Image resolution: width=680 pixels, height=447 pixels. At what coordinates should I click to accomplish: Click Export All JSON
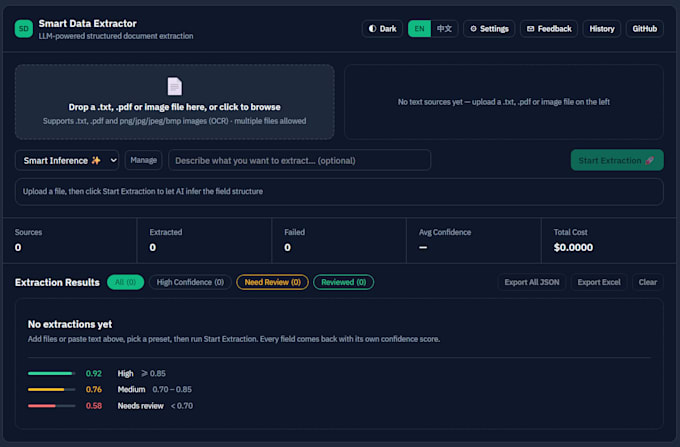point(532,282)
